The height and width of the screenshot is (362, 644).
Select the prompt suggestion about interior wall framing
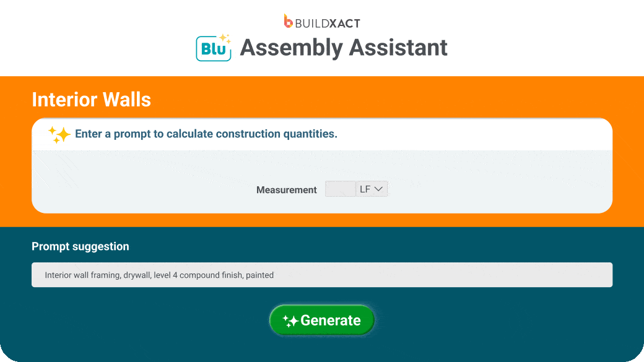159,275
